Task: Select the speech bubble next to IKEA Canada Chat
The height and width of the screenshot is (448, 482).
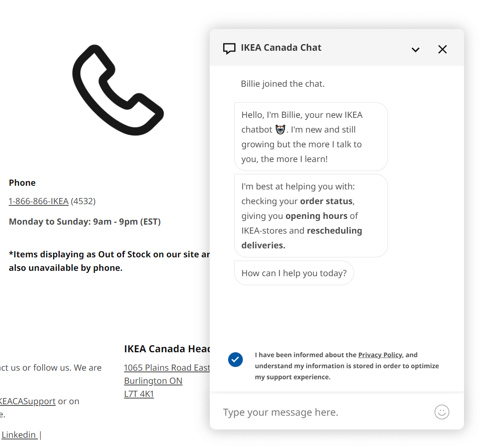Action: pyautogui.click(x=229, y=48)
